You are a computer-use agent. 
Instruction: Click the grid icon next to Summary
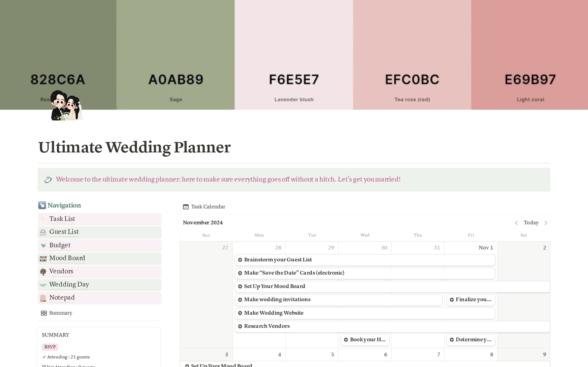click(43, 313)
